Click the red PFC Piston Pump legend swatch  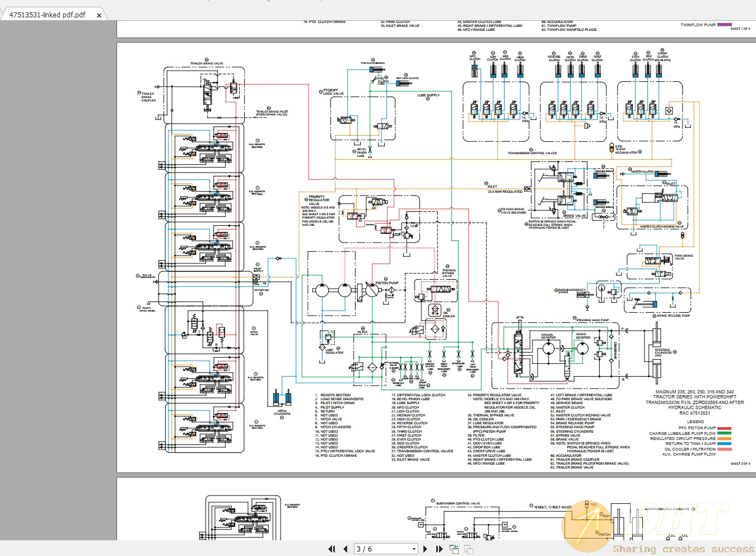click(x=724, y=428)
